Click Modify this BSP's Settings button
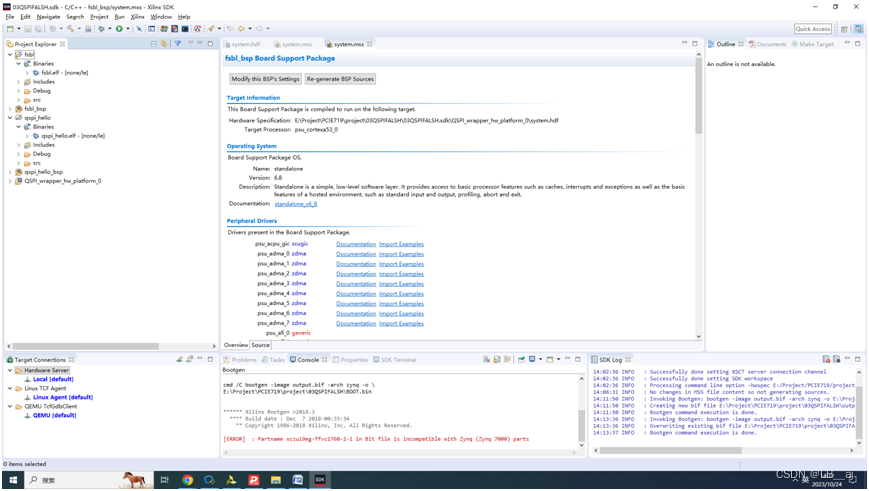The width and height of the screenshot is (869, 491). point(265,79)
